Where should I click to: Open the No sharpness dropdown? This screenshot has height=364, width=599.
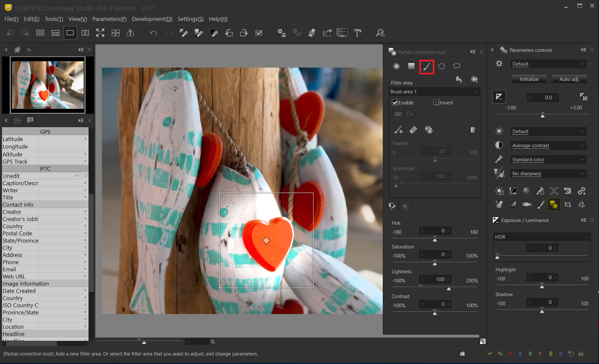pyautogui.click(x=549, y=174)
